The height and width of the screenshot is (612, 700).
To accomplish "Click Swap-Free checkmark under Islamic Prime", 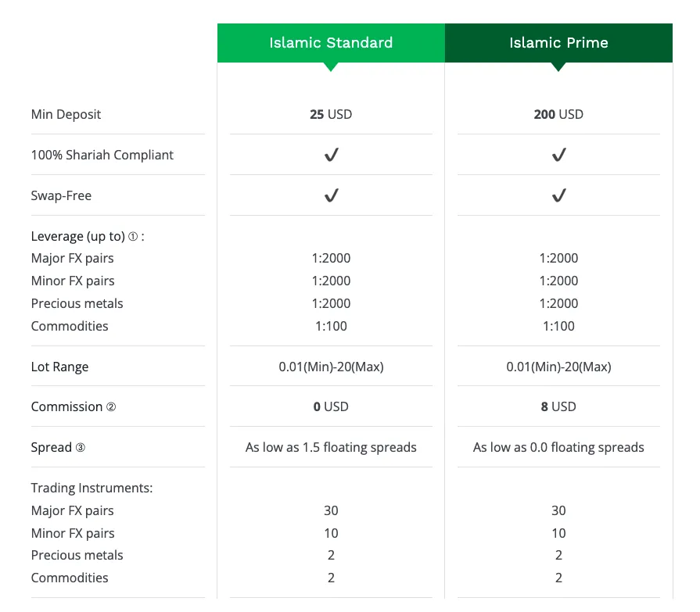I will [x=559, y=195].
